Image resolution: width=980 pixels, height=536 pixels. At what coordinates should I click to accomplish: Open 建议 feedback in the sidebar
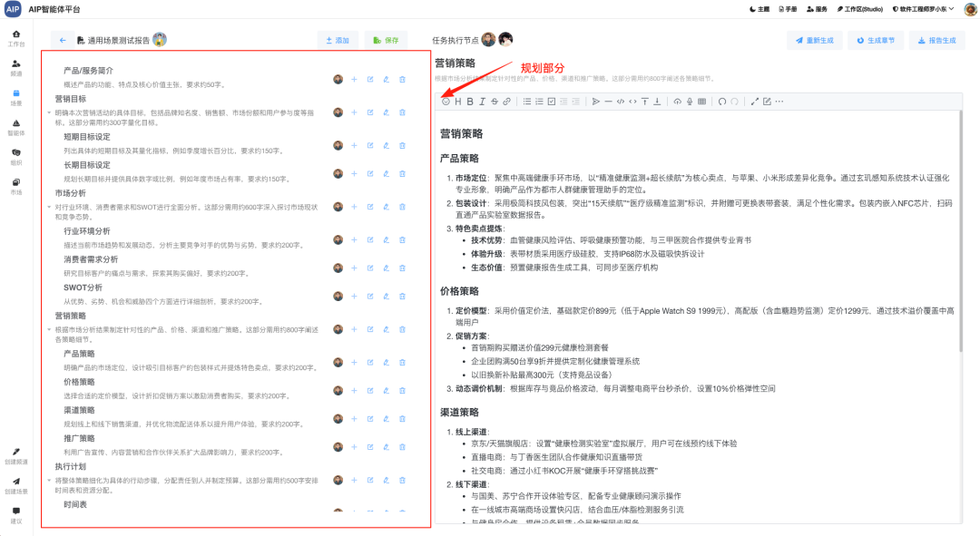pyautogui.click(x=16, y=515)
